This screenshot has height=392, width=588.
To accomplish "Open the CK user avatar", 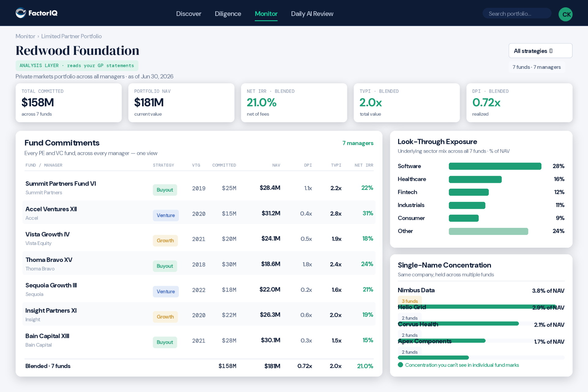I will (x=565, y=14).
